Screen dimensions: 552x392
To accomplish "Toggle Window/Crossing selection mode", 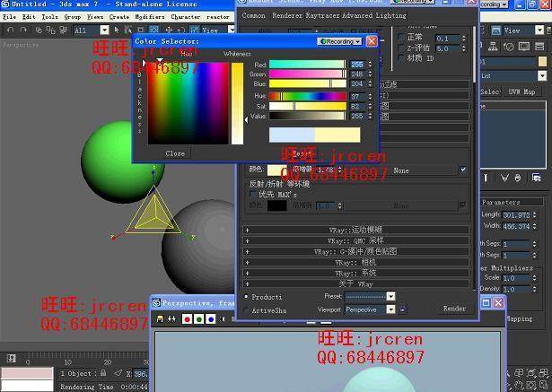I will click(x=153, y=30).
